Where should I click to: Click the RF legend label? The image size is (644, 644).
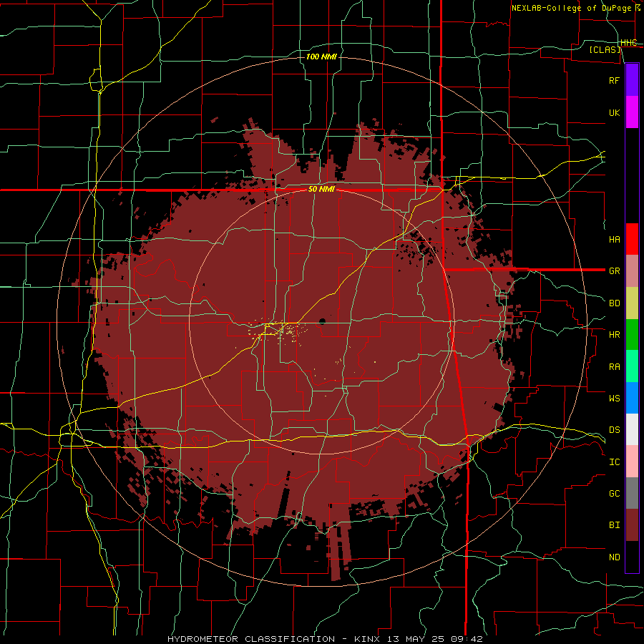click(x=614, y=80)
